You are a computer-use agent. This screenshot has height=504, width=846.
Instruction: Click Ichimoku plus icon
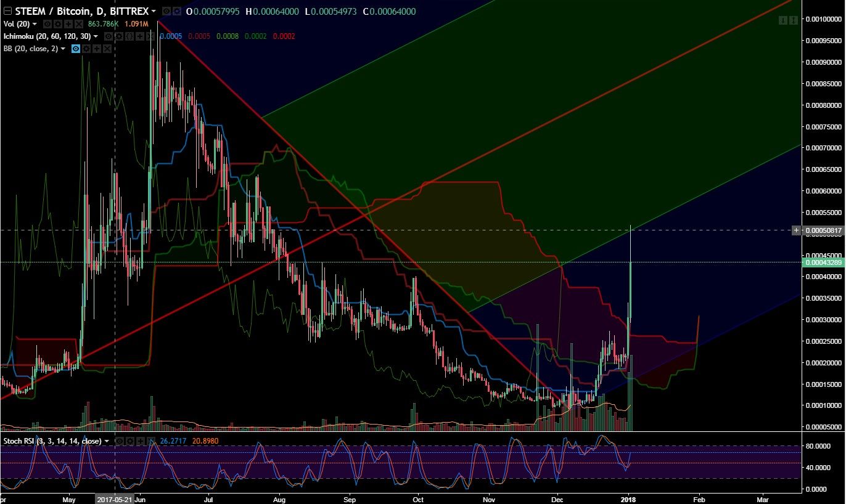pos(140,36)
